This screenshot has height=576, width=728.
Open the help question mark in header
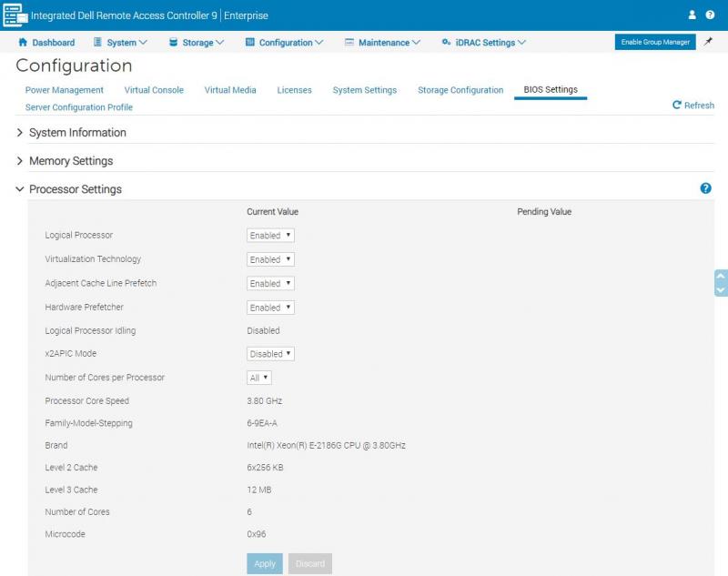pos(710,15)
